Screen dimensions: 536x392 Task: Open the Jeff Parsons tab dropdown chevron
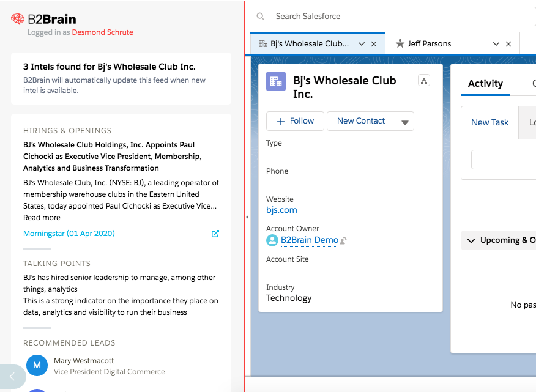pyautogui.click(x=496, y=44)
